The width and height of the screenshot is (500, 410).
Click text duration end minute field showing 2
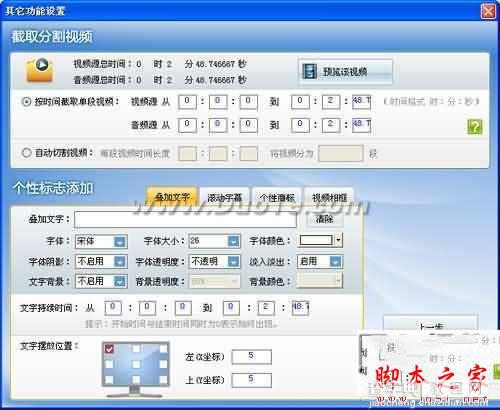(266, 308)
